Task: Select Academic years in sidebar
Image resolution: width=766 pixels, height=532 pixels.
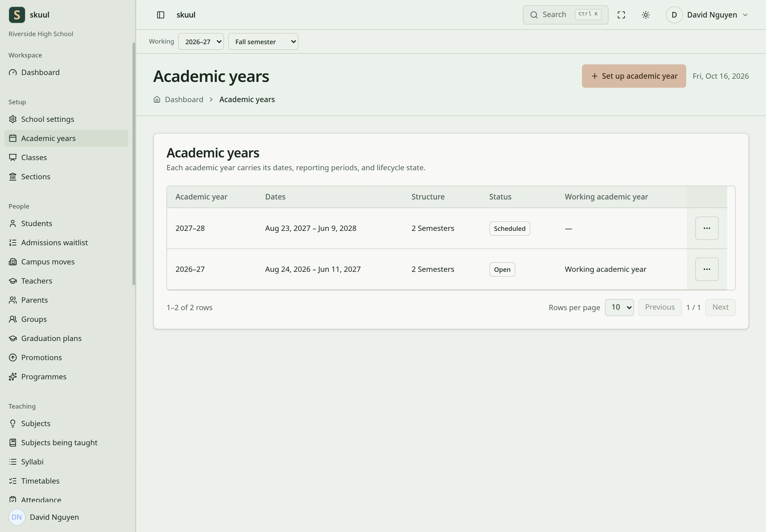Action: coord(66,138)
